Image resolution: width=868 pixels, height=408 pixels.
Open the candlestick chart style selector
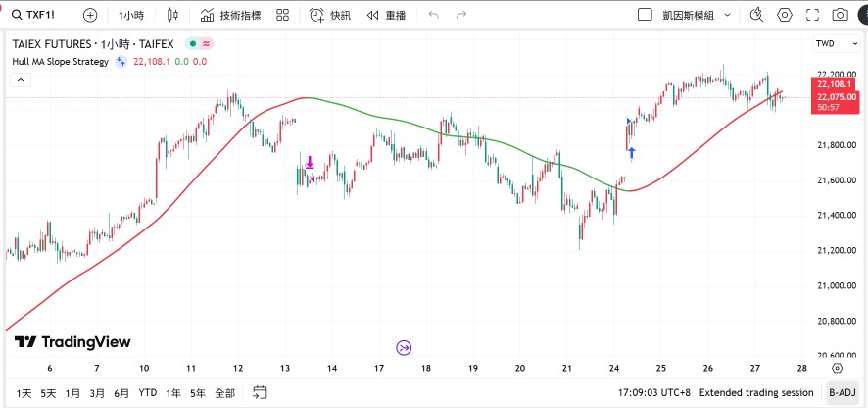tap(173, 15)
